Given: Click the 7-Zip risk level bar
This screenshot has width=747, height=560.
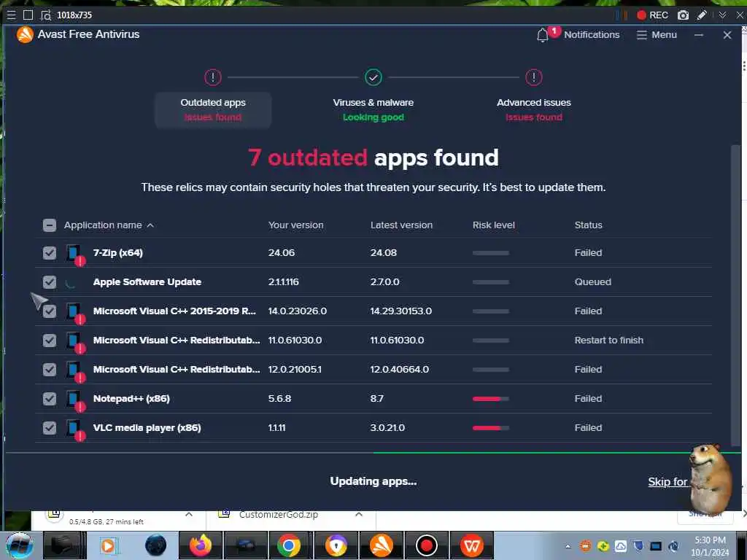Looking at the screenshot, I should point(491,253).
